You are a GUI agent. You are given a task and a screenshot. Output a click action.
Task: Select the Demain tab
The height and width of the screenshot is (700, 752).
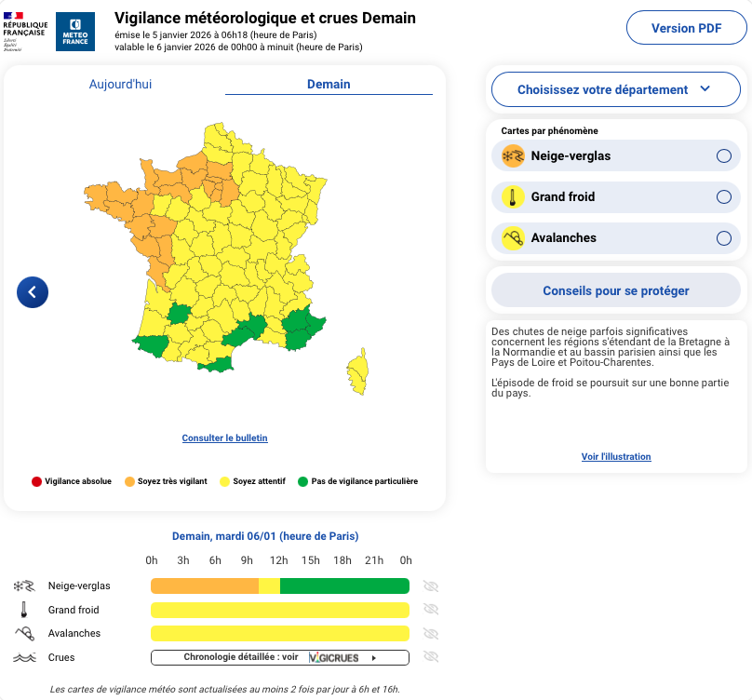click(x=329, y=84)
